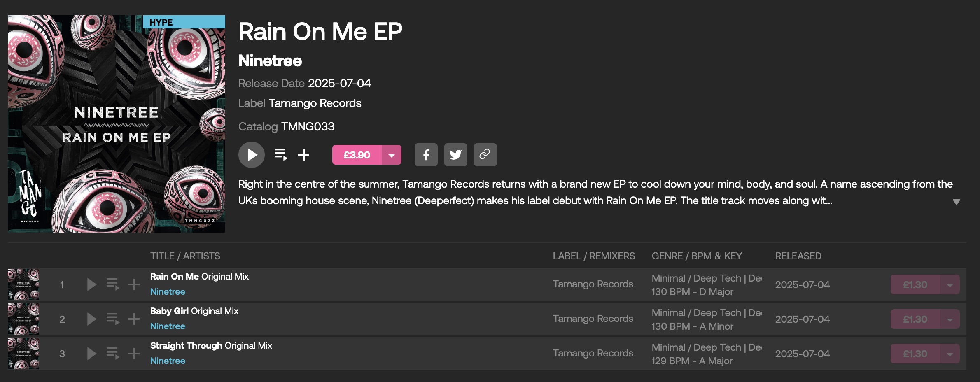Open purchase options for Rain On Me track
The image size is (980, 382).
pyautogui.click(x=950, y=285)
